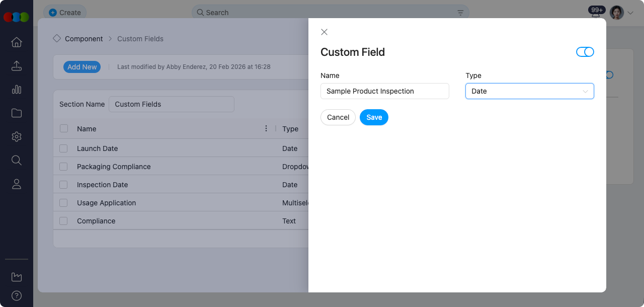The width and height of the screenshot is (644, 307).
Task: Click the notifications bell with 99+ badge
Action: coord(596,13)
